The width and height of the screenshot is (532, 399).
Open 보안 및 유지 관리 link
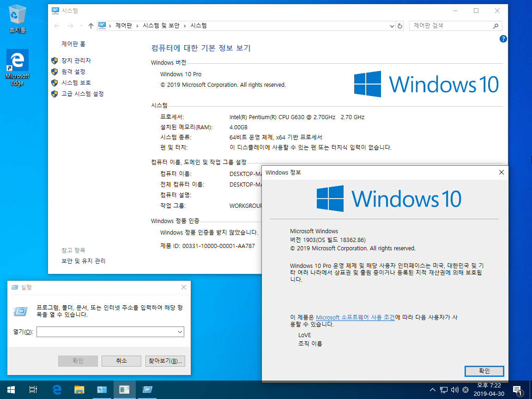(84, 261)
